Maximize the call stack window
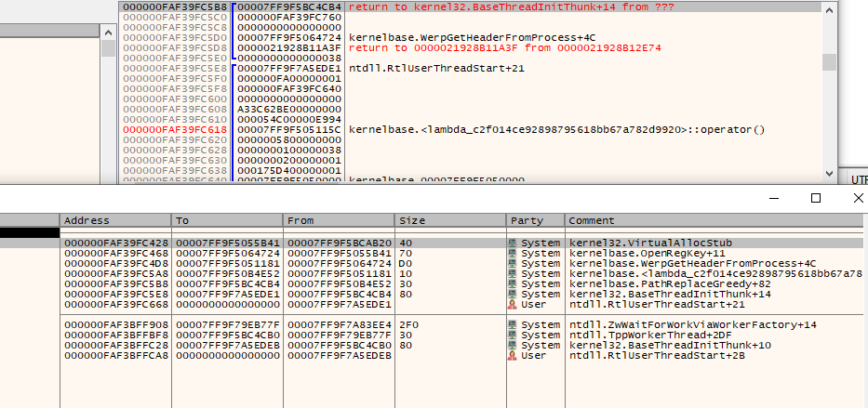Viewport: 868px width, 408px height. click(x=815, y=198)
